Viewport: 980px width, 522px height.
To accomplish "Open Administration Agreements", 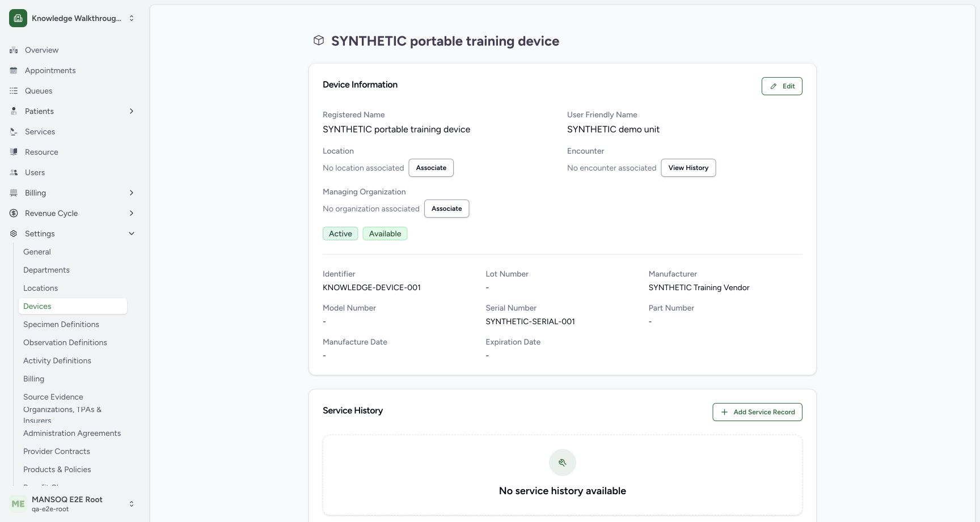I will pyautogui.click(x=72, y=433).
